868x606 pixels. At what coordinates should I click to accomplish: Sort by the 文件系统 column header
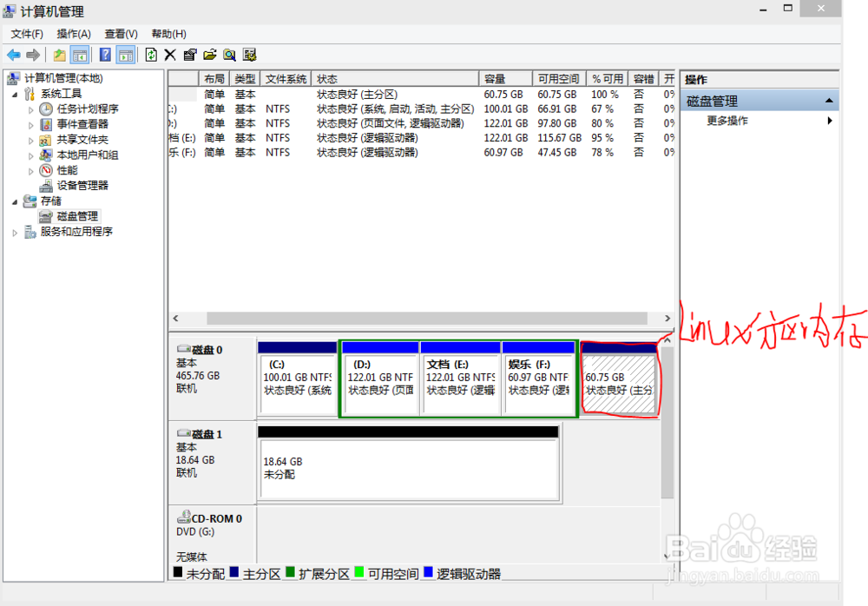point(286,79)
